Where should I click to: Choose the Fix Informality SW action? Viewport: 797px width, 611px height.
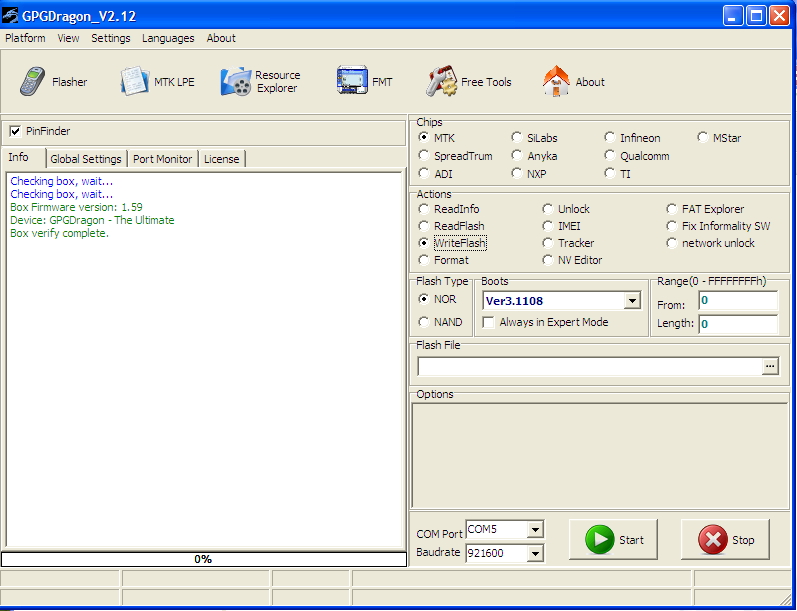tap(671, 226)
